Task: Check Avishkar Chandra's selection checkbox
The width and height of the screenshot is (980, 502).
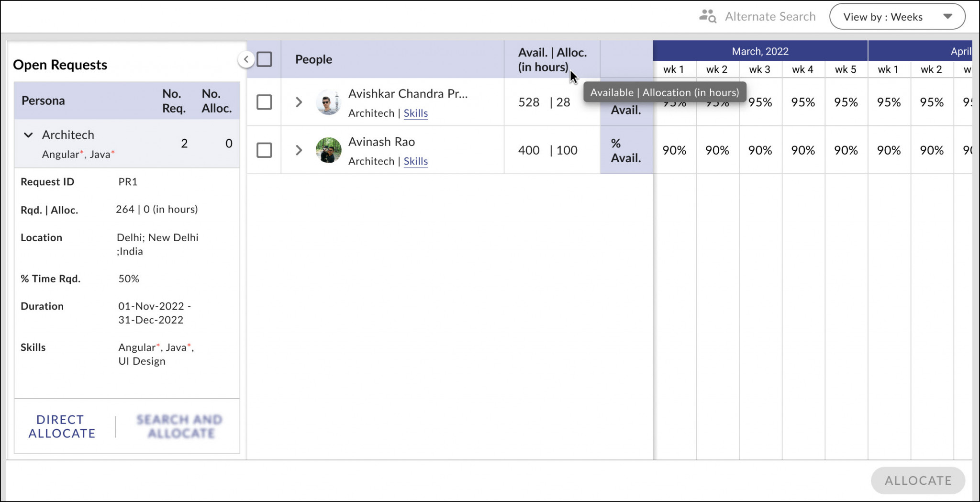Action: coord(264,102)
